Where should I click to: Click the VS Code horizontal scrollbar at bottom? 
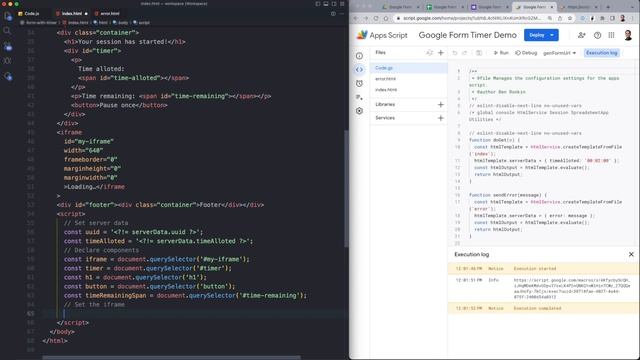click(171, 358)
